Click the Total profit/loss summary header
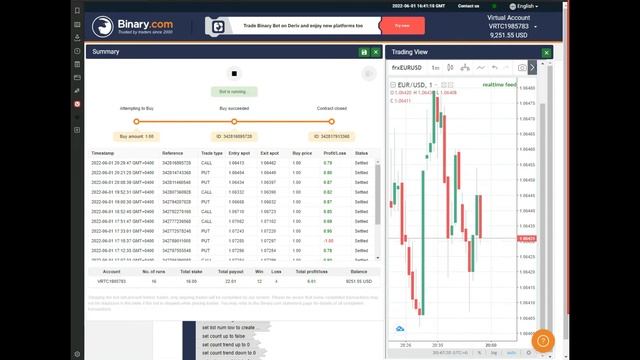 311,271
